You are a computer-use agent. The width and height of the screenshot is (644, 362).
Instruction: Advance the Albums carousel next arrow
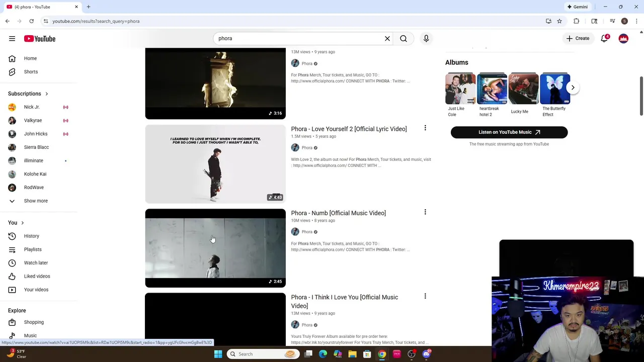[573, 87]
